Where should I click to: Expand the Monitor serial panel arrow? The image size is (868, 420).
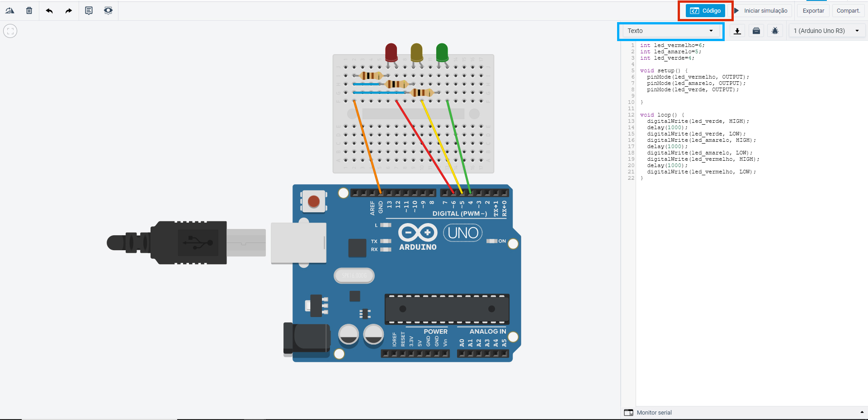tap(862, 412)
